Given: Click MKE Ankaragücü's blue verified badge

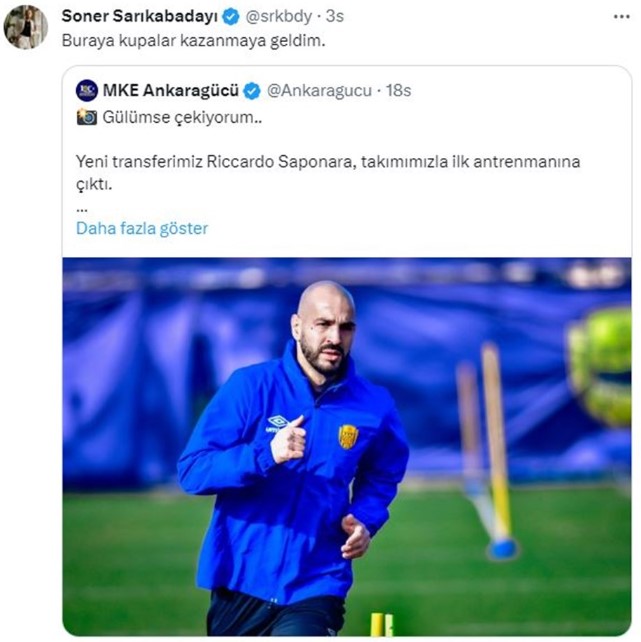Looking at the screenshot, I should coord(252,91).
